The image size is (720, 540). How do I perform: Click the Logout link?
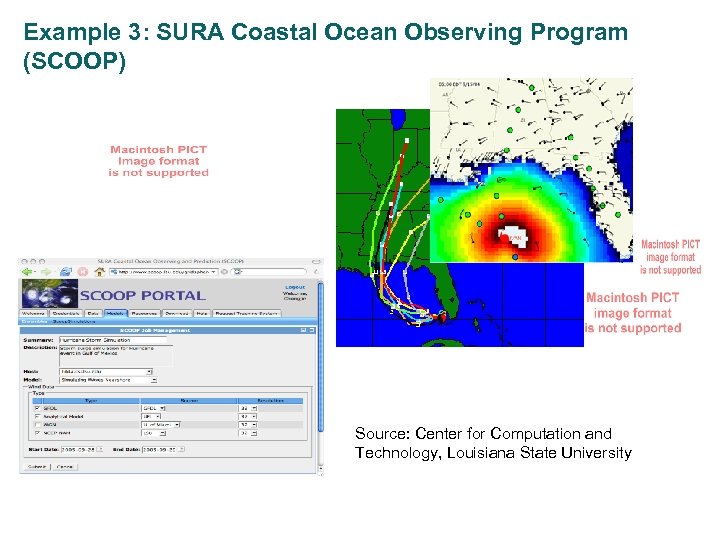[x=295, y=287]
